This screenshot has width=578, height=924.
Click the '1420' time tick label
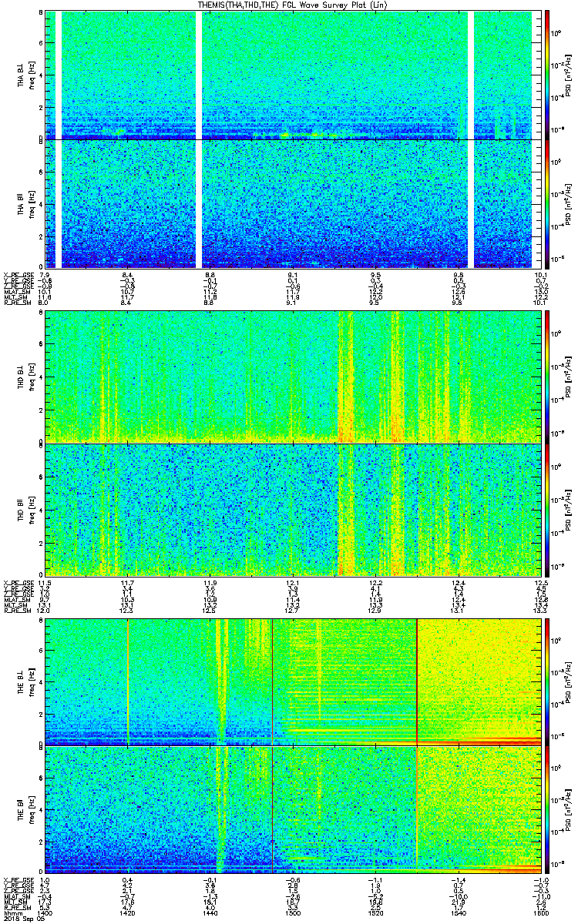127,912
